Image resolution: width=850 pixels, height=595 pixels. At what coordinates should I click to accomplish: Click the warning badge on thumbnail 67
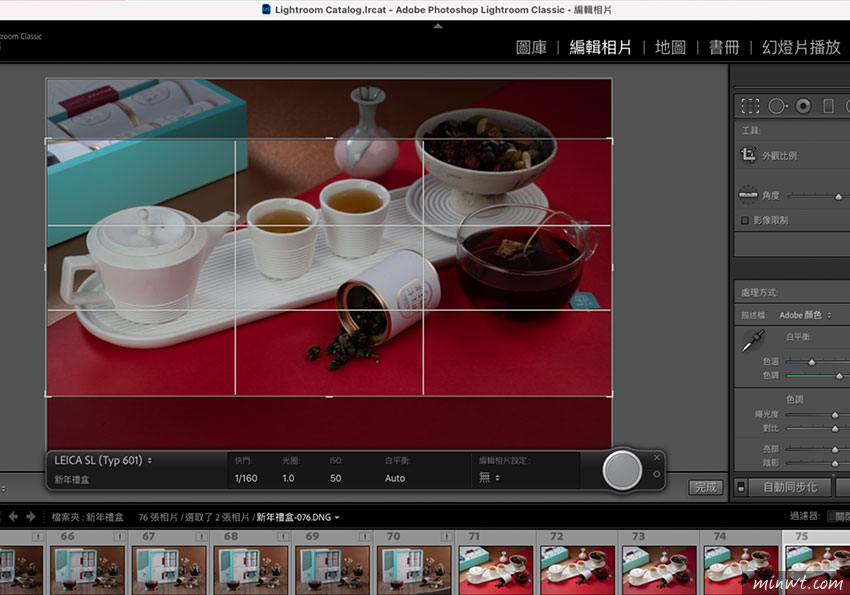click(201, 536)
